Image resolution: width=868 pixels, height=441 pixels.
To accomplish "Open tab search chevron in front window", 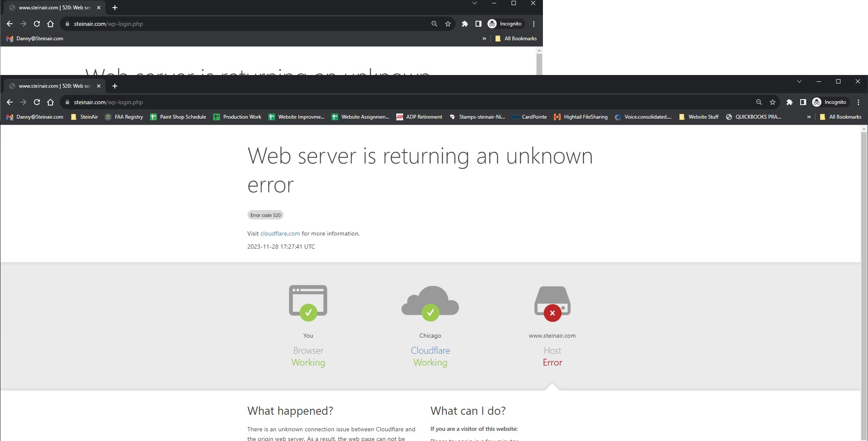I will (799, 81).
